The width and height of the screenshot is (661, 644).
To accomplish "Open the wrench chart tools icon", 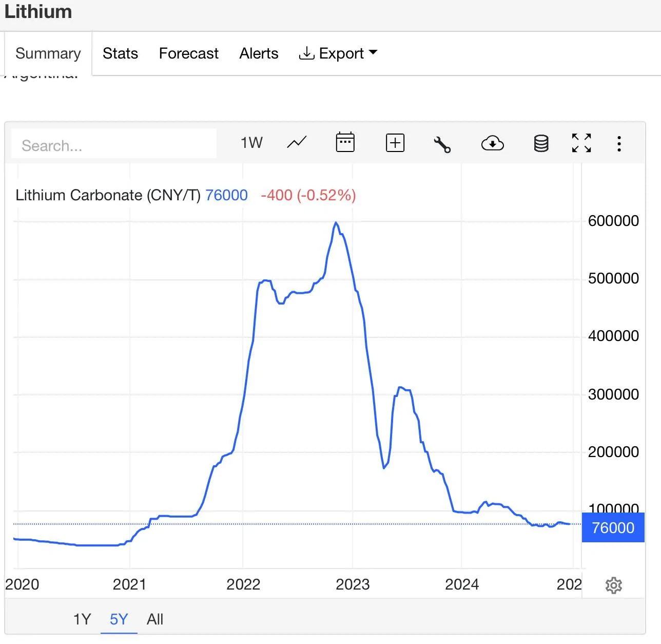I will tap(442, 144).
